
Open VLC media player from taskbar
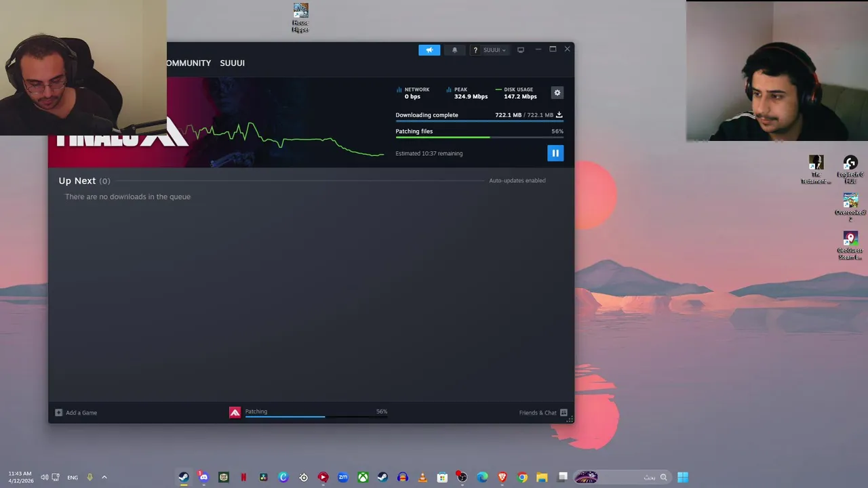[x=422, y=477]
